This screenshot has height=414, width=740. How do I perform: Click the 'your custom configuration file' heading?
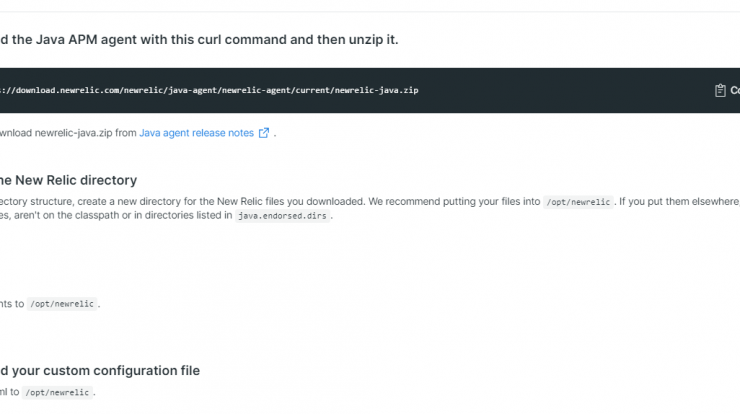pos(100,371)
